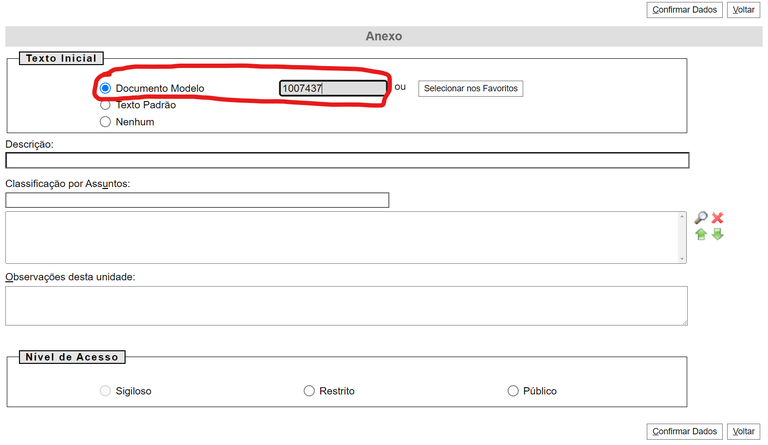
Task: Click the Selecionar nos Favoritos button
Action: coord(470,89)
